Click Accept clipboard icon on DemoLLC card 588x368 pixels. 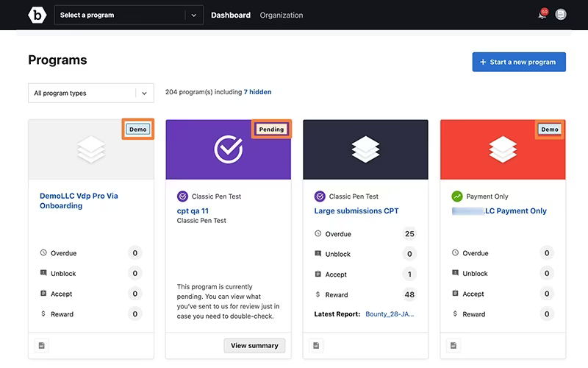pyautogui.click(x=43, y=293)
